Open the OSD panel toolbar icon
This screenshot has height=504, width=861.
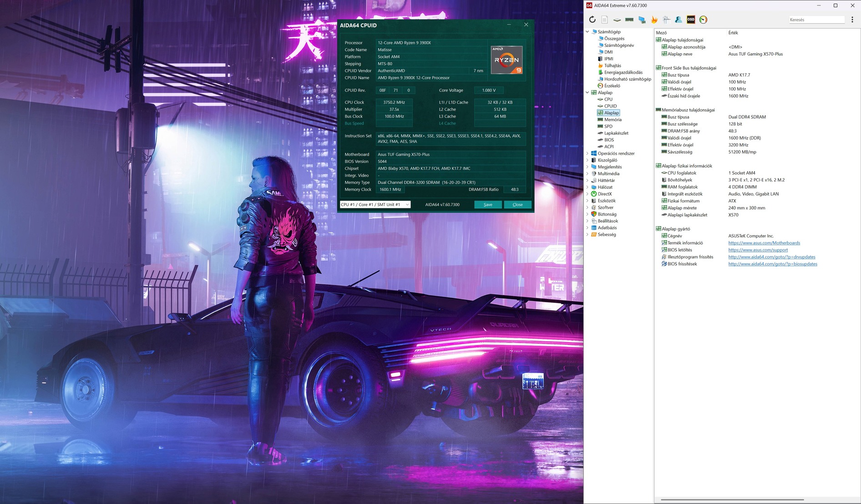[x=691, y=20]
